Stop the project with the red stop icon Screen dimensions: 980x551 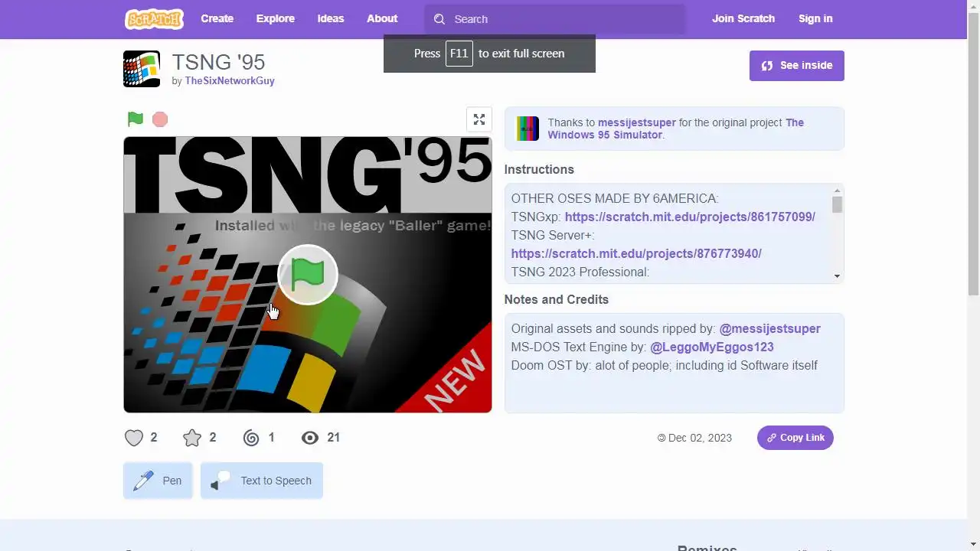coord(160,119)
